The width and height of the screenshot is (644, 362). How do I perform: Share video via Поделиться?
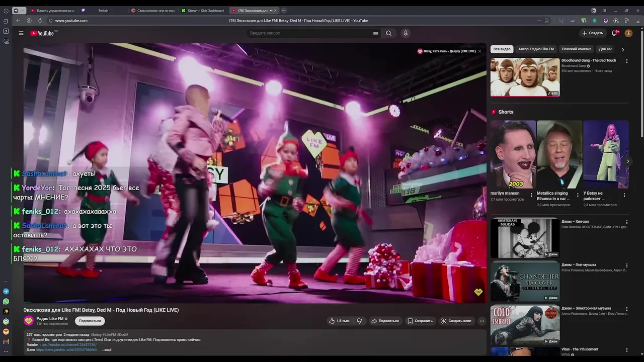pyautogui.click(x=385, y=321)
